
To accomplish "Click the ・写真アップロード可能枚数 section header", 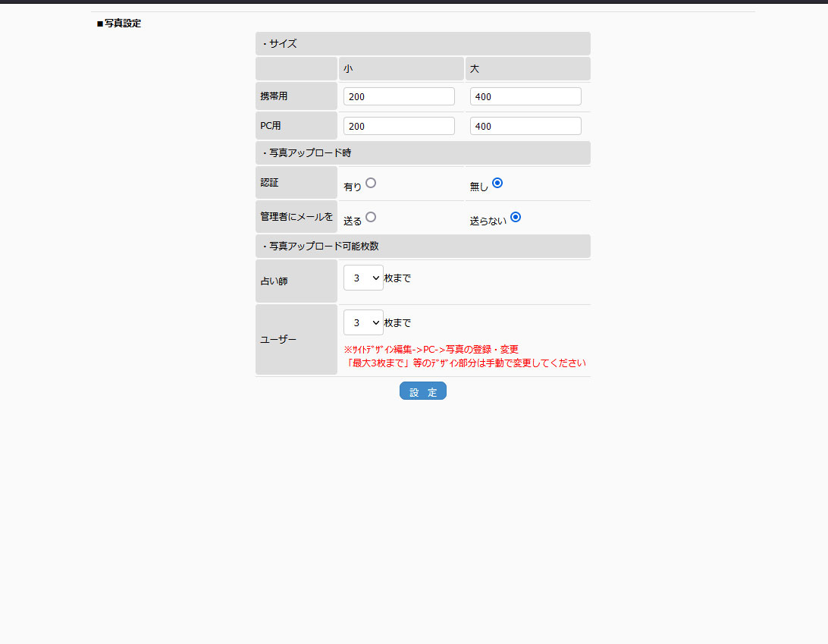I will [x=422, y=246].
